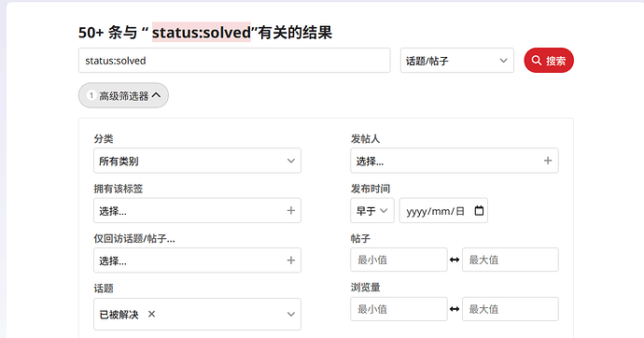Focus the yyyy/mm/日 date input
This screenshot has height=338, width=644.
tap(443, 211)
